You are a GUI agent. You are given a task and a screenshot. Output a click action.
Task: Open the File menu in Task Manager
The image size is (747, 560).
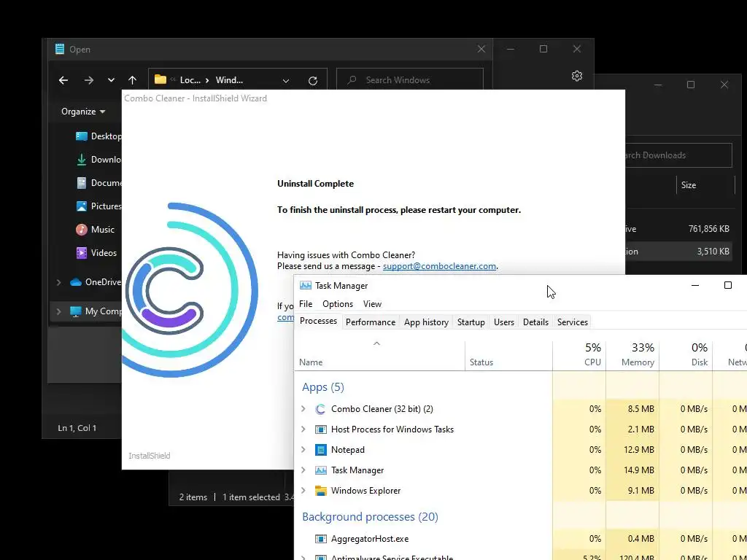(306, 304)
